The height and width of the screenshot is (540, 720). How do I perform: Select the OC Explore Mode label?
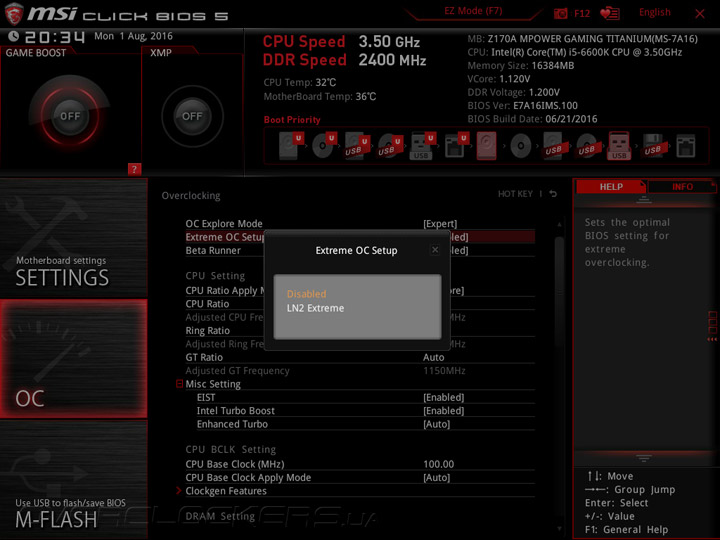tap(224, 224)
